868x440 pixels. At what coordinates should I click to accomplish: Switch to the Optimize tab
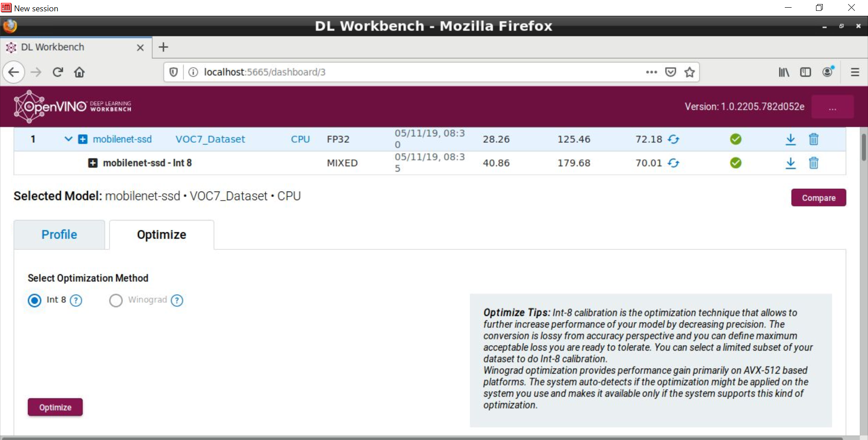tap(161, 234)
